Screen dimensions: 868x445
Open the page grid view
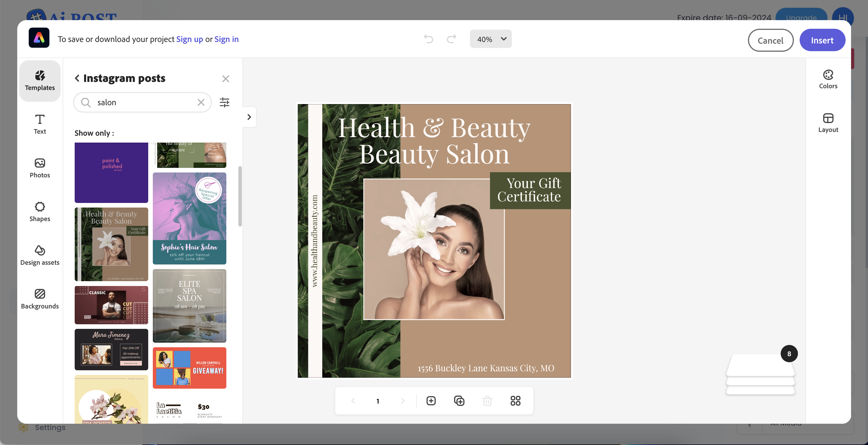(x=515, y=401)
